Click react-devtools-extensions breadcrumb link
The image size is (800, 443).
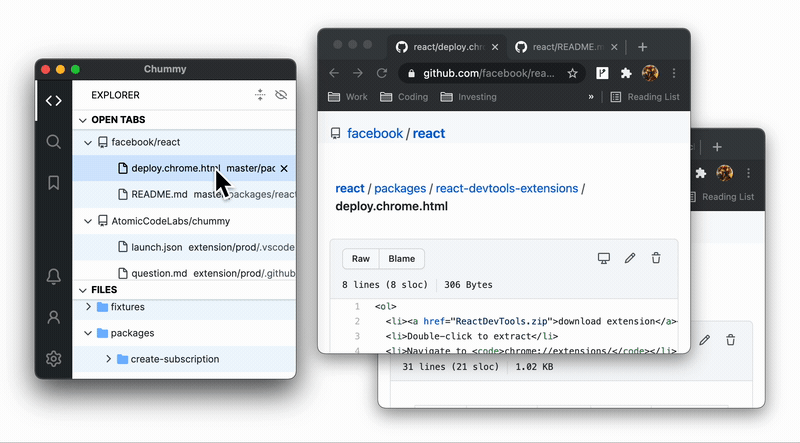[507, 188]
